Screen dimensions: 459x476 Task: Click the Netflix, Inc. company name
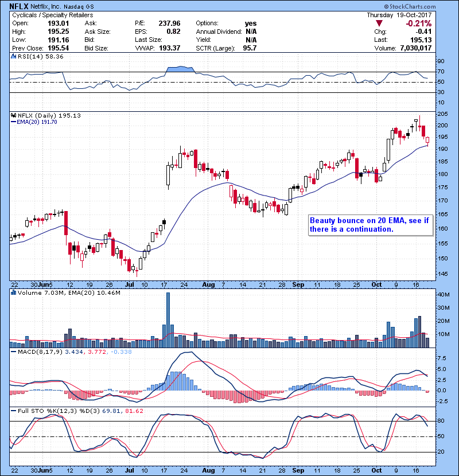[x=45, y=6]
